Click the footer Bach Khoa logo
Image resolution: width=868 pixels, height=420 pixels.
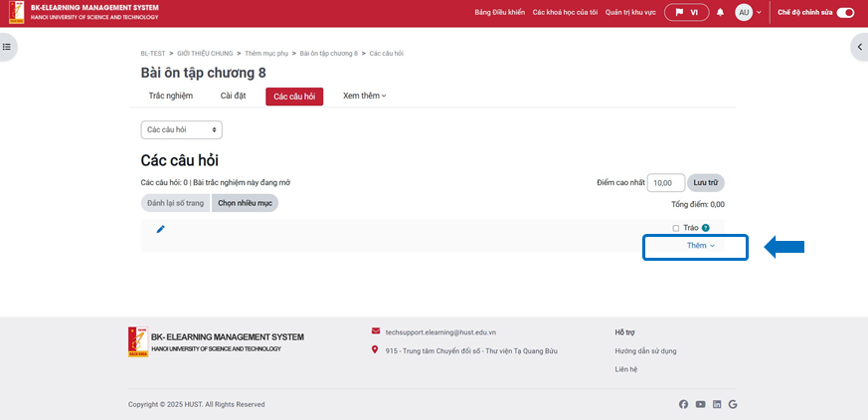(x=138, y=341)
